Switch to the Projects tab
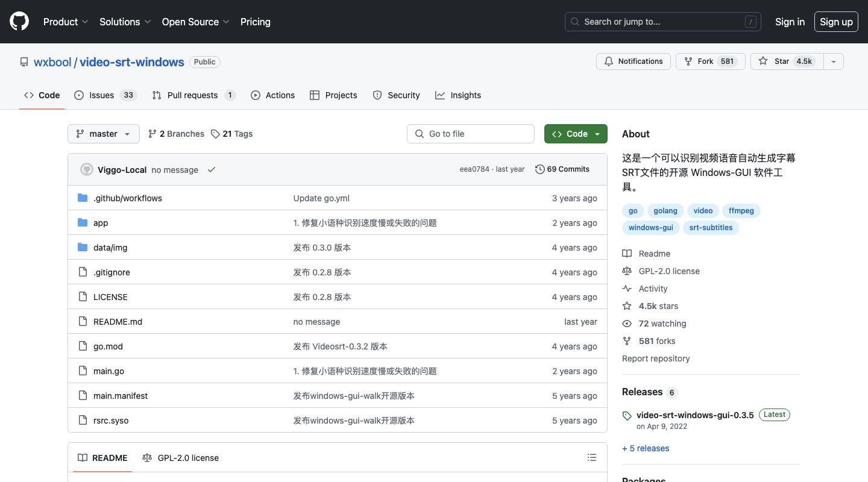This screenshot has width=868, height=482. coord(333,95)
